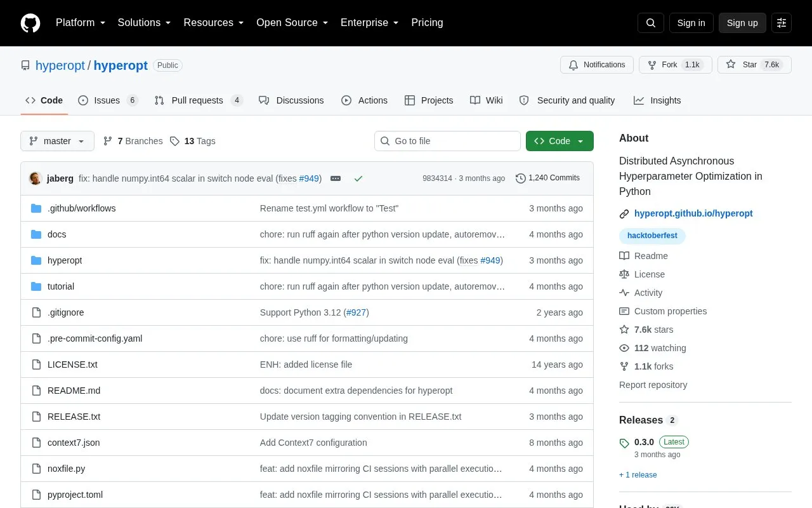Open the 7 Branches link

(133, 141)
